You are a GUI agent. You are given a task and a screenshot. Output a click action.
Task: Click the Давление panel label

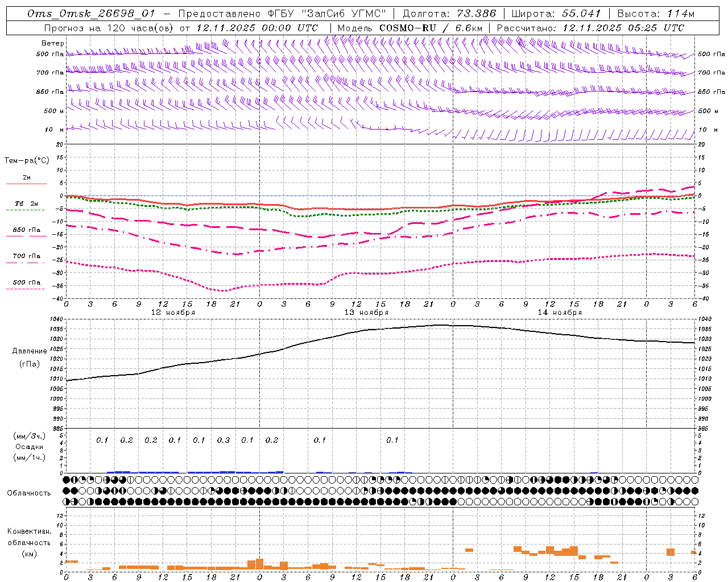pyautogui.click(x=30, y=351)
